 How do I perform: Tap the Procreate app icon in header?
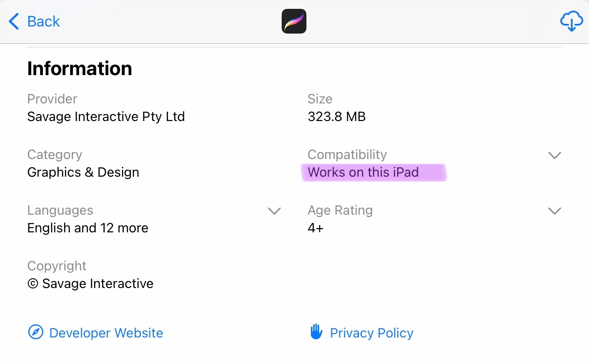coord(294,21)
